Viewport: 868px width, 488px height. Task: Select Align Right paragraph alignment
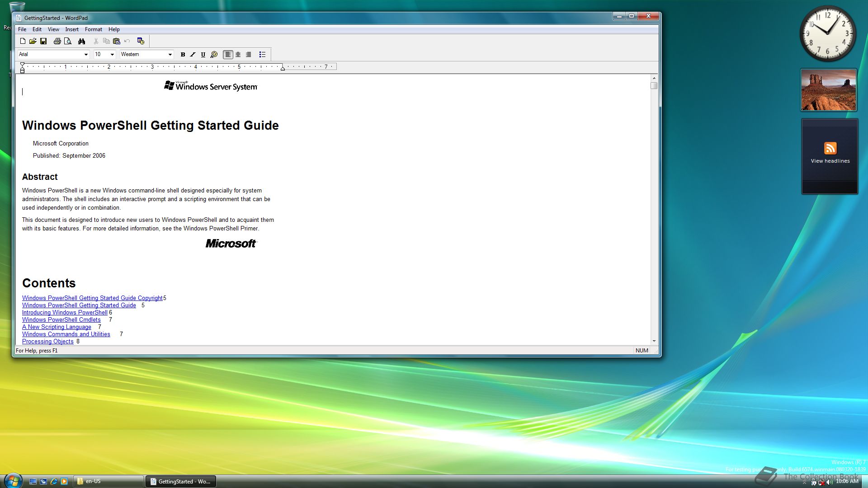[249, 55]
